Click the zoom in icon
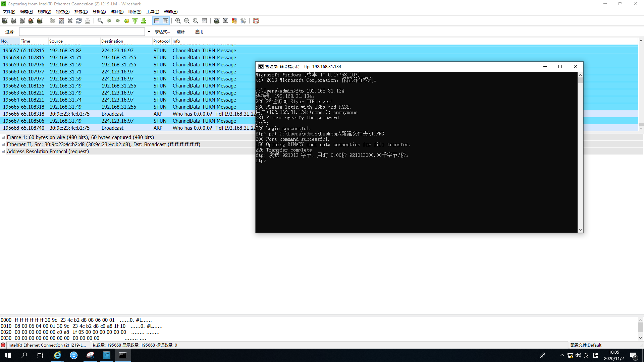 tap(178, 21)
